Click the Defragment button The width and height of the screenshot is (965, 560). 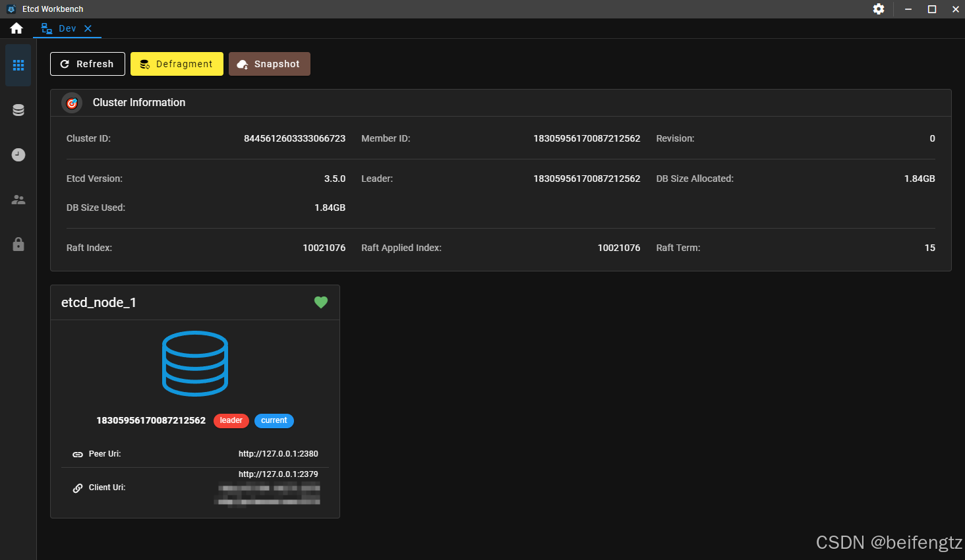(177, 64)
